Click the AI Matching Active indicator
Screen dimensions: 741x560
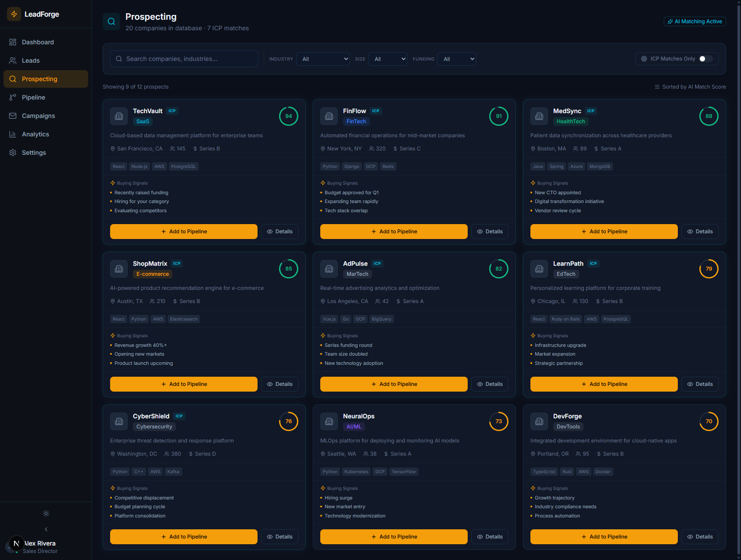click(x=694, y=21)
